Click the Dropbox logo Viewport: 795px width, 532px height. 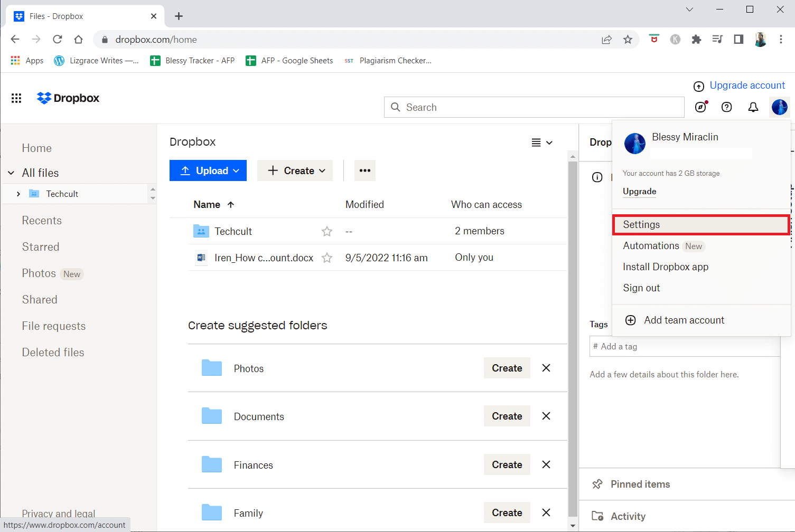(x=68, y=98)
